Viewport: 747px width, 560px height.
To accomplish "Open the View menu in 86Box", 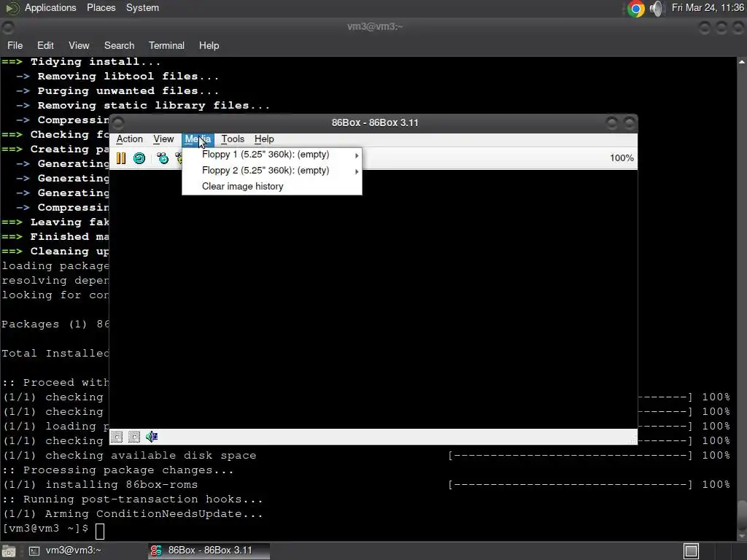I will click(x=163, y=139).
